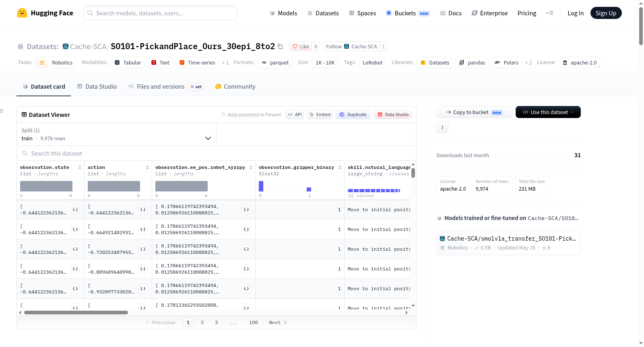Image resolution: width=644 pixels, height=347 pixels.
Task: Open the navigation overflow menu icon
Action: 549,13
